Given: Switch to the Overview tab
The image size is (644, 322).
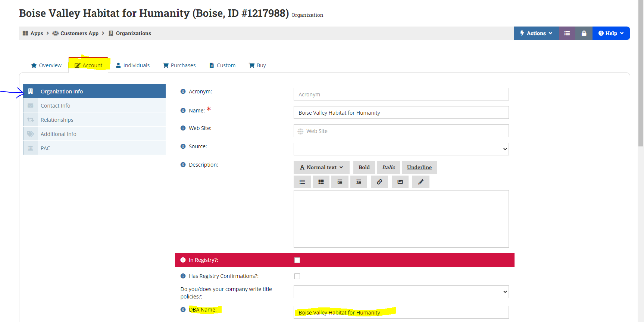Looking at the screenshot, I should 46,65.
